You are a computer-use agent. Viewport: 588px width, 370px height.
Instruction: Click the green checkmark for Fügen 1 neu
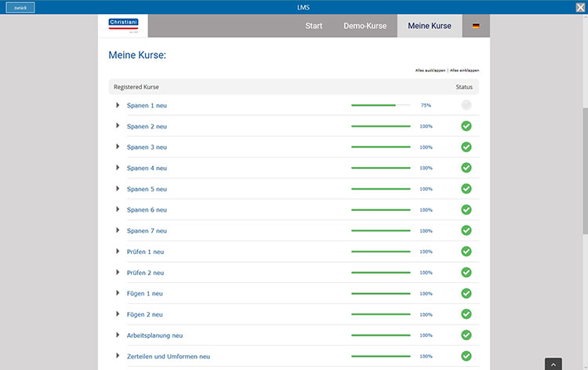click(x=466, y=293)
